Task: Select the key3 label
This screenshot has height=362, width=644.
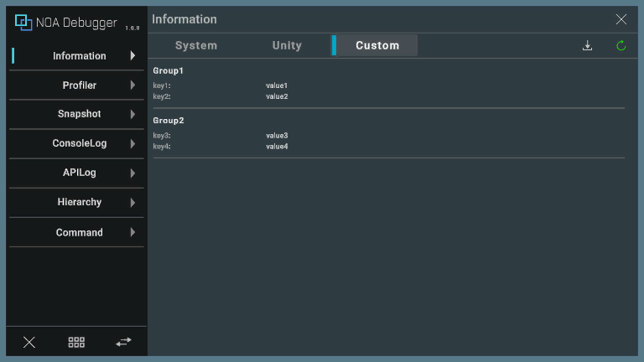Action: click(162, 136)
